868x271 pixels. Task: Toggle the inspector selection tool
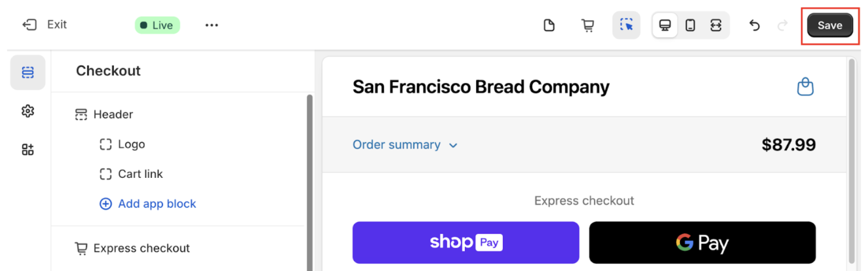tap(626, 25)
